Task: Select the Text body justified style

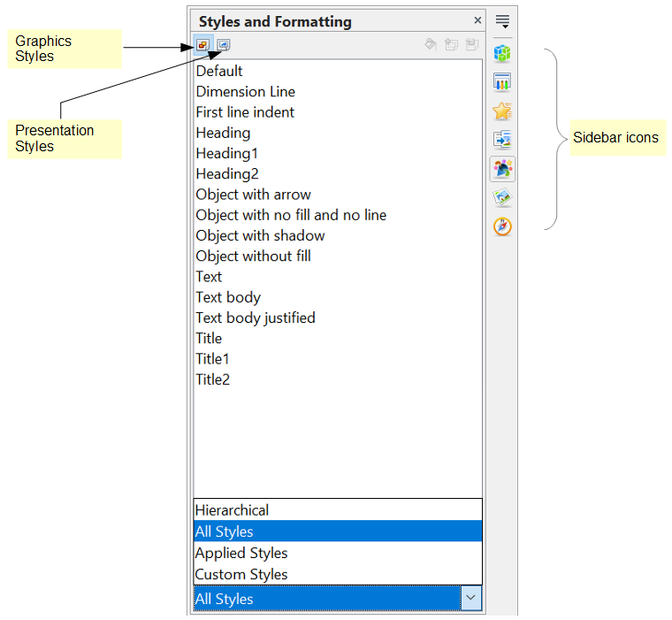Action: tap(338, 318)
